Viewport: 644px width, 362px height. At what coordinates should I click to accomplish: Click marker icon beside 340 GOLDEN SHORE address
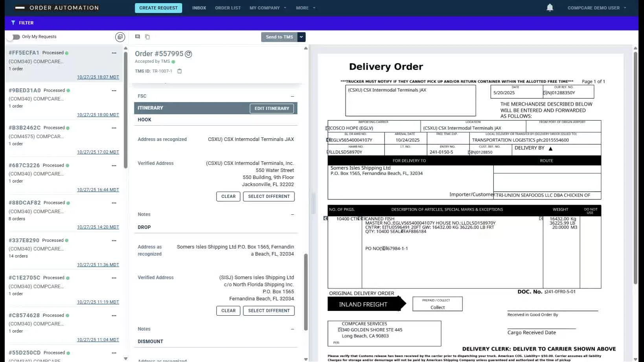click(x=340, y=330)
